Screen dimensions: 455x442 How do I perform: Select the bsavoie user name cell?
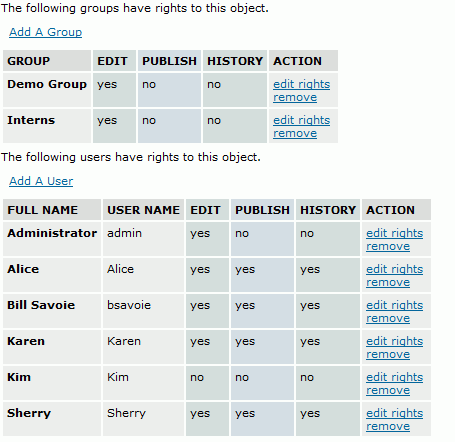(143, 311)
